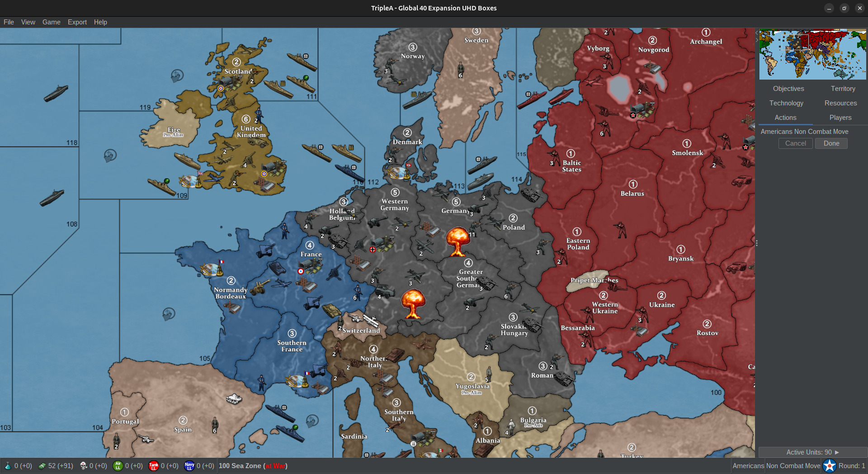Open the View menu

[28, 22]
